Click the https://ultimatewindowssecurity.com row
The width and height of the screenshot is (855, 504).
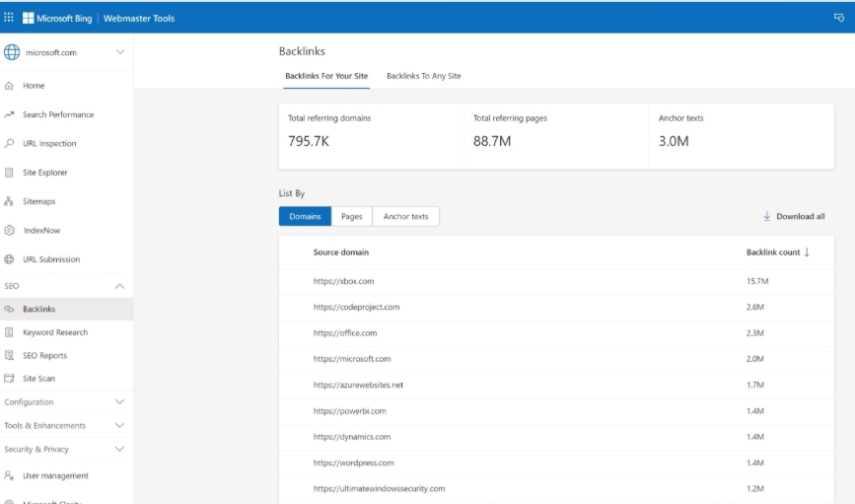pyautogui.click(x=556, y=488)
